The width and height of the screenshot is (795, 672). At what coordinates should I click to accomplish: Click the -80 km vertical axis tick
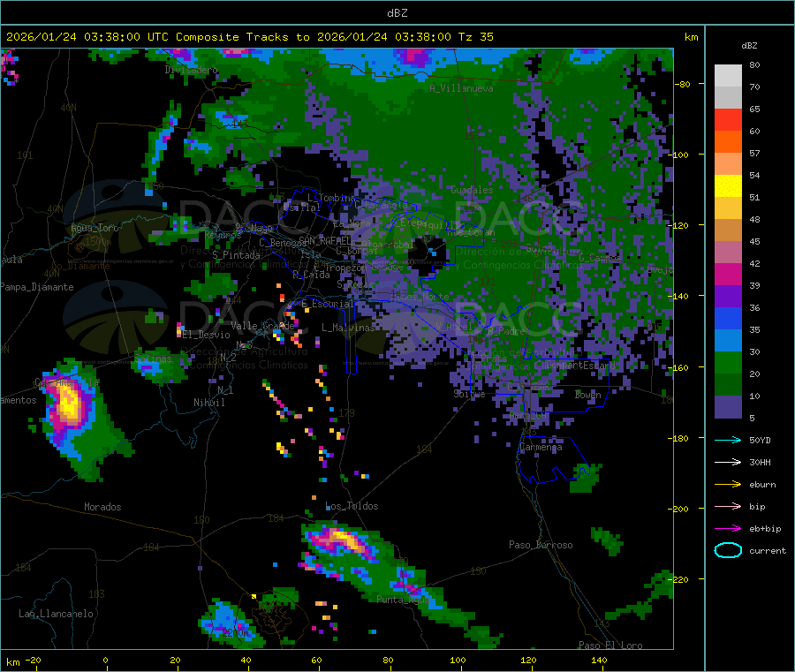(683, 84)
